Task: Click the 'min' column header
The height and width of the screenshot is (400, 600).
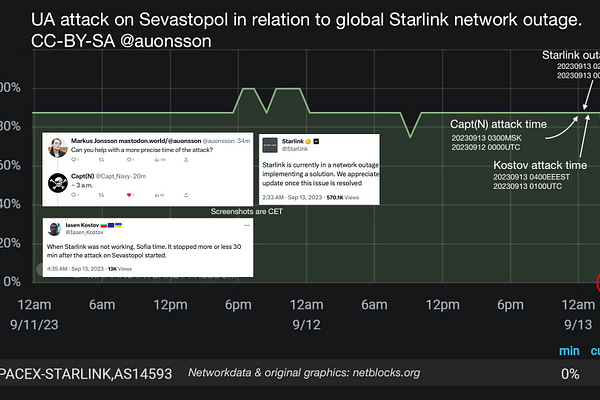Action: tap(569, 351)
